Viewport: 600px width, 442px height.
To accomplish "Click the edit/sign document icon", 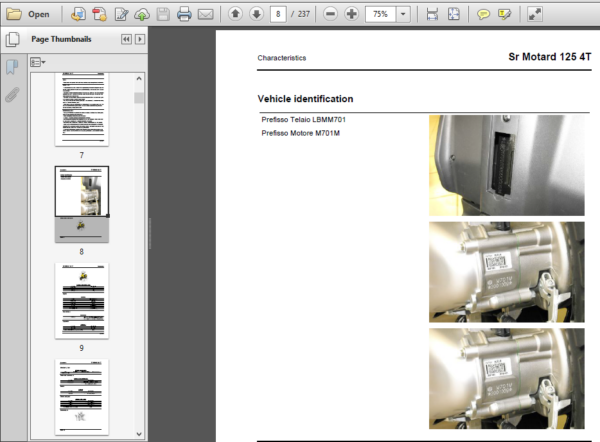I will [121, 15].
